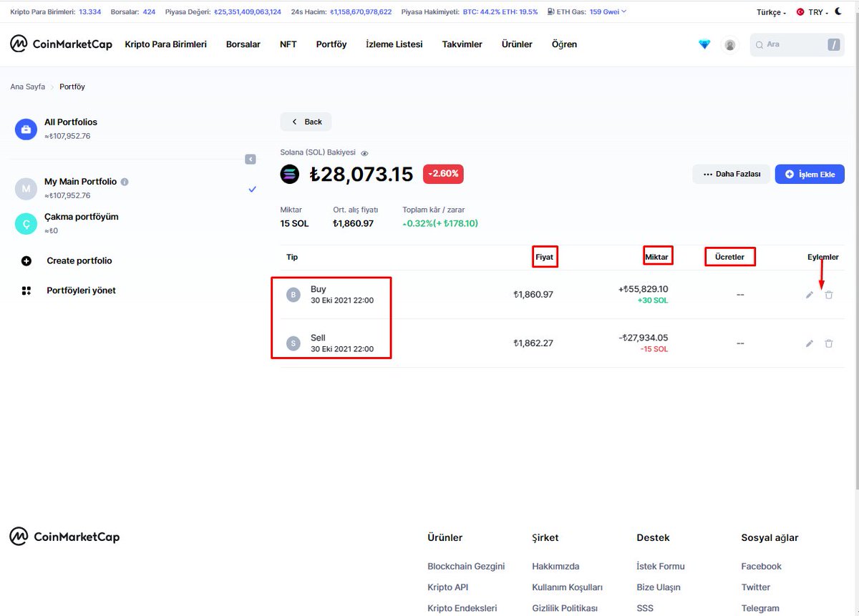859x616 pixels.
Task: Click the 13.334 cryptocurrencies count
Action: (90, 12)
